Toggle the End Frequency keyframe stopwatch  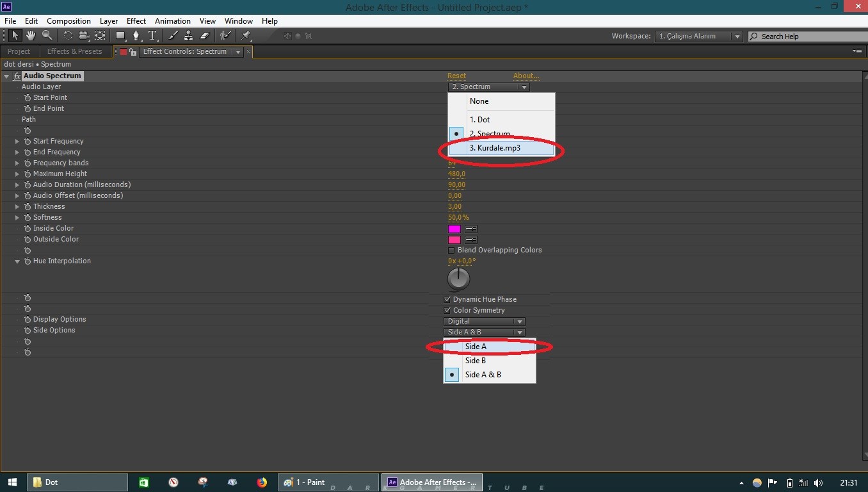pos(28,152)
